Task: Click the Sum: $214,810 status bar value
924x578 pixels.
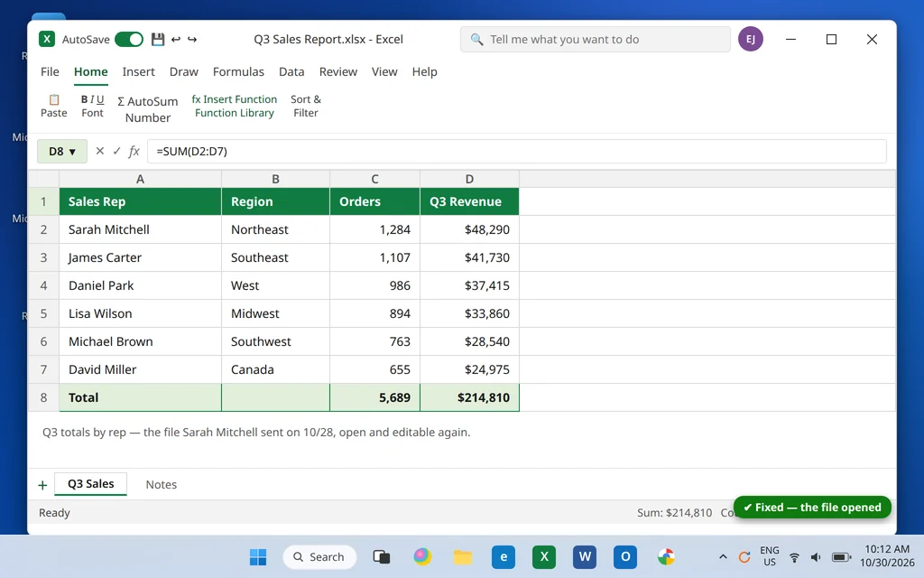Action: (674, 513)
